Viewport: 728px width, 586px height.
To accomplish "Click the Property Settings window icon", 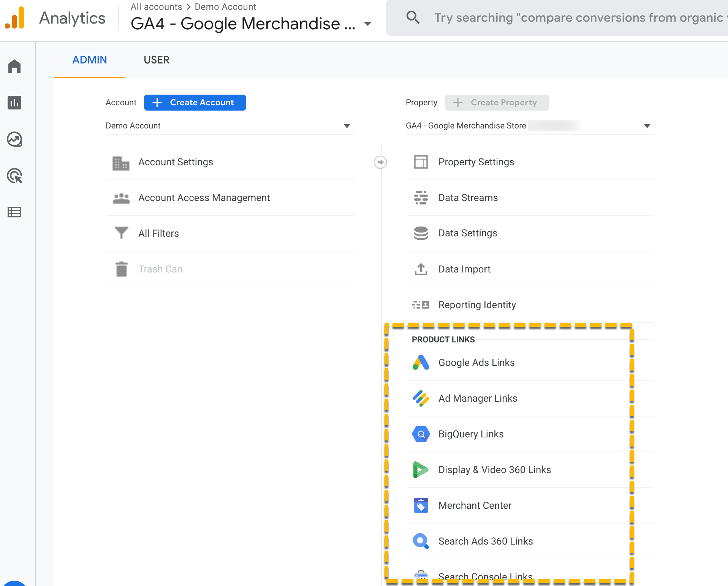I will (421, 162).
